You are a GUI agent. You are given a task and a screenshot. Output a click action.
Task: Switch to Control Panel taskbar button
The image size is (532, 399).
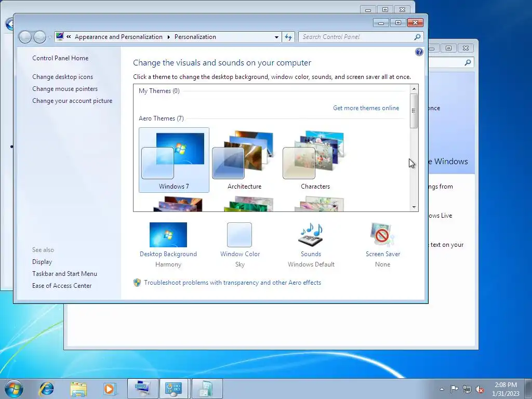click(174, 389)
